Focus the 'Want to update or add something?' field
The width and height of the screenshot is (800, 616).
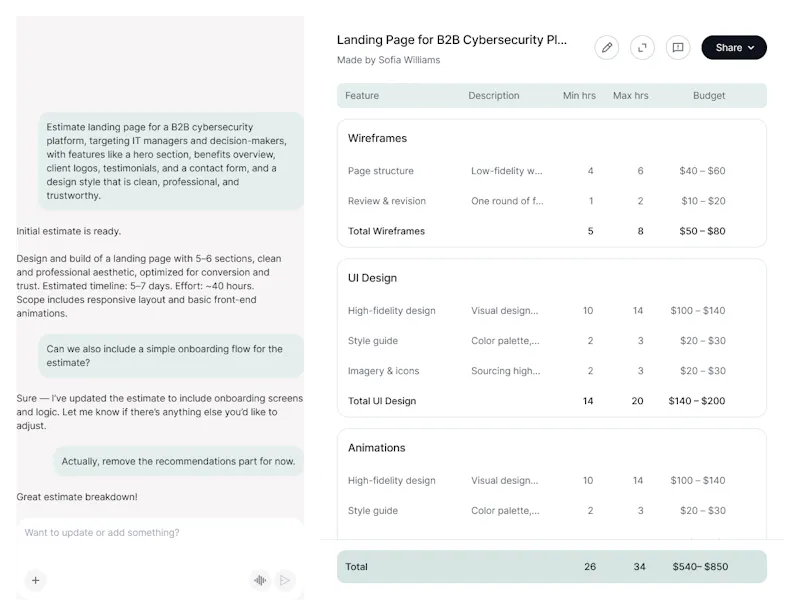[x=160, y=532]
